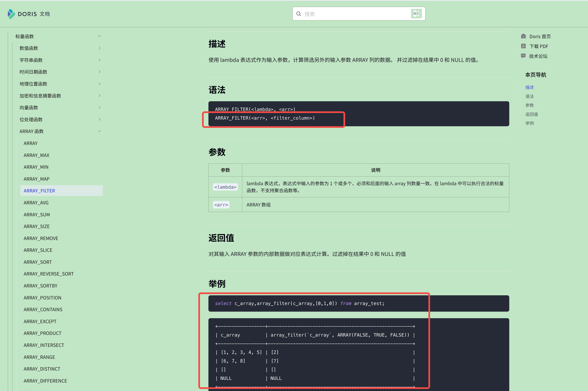
Task: Expand the 向量函数 chevron
Action: pos(99,107)
